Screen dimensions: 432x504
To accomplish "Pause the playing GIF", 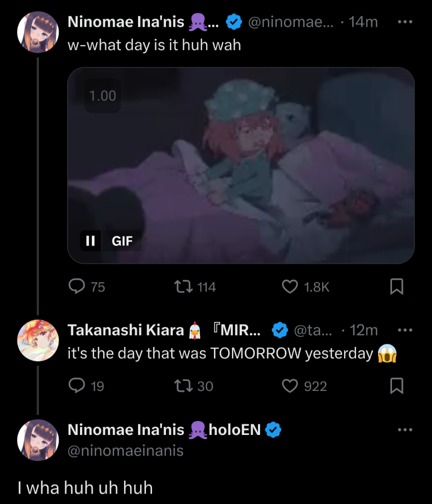I will coord(90,241).
